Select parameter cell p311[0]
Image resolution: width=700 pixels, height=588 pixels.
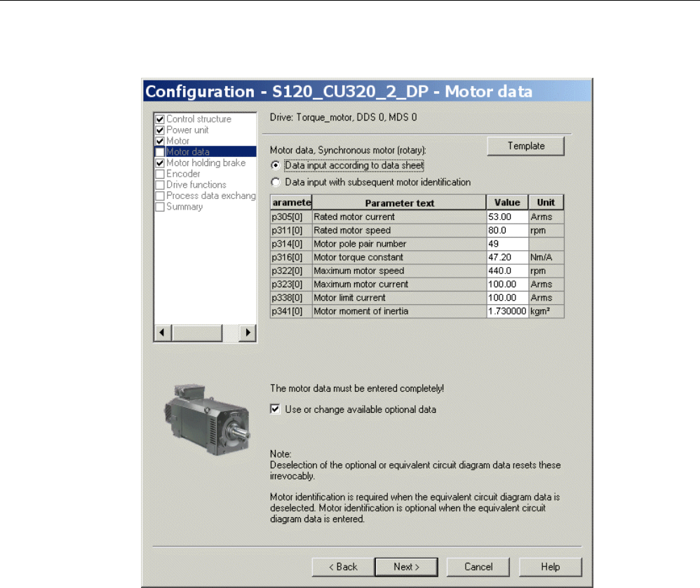point(291,231)
